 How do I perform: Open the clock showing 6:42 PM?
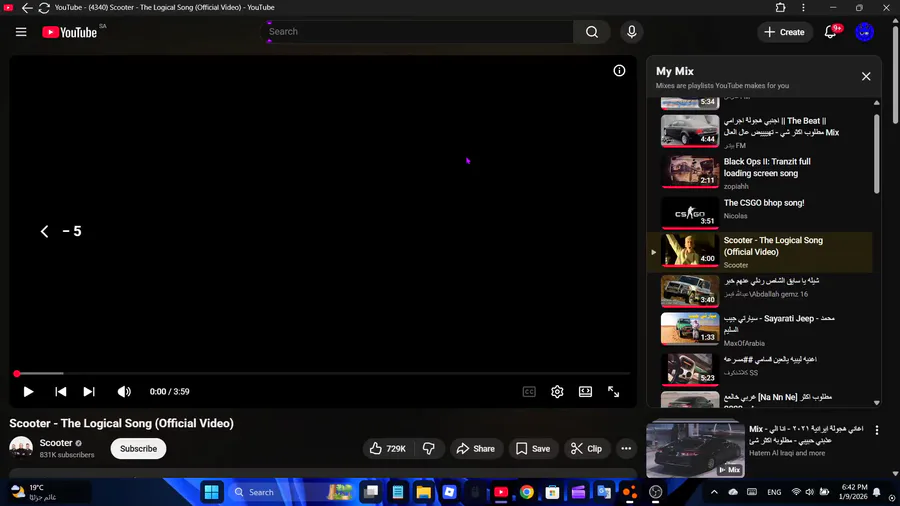(854, 492)
